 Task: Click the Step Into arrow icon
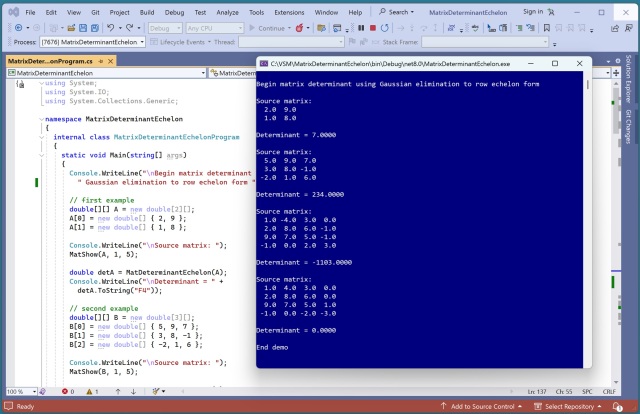click(x=411, y=28)
